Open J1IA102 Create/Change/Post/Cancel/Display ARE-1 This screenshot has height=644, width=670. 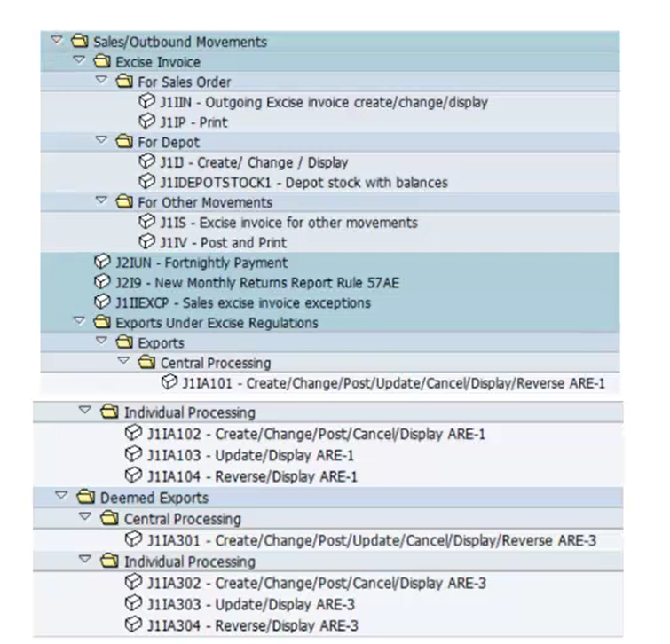tap(317, 435)
